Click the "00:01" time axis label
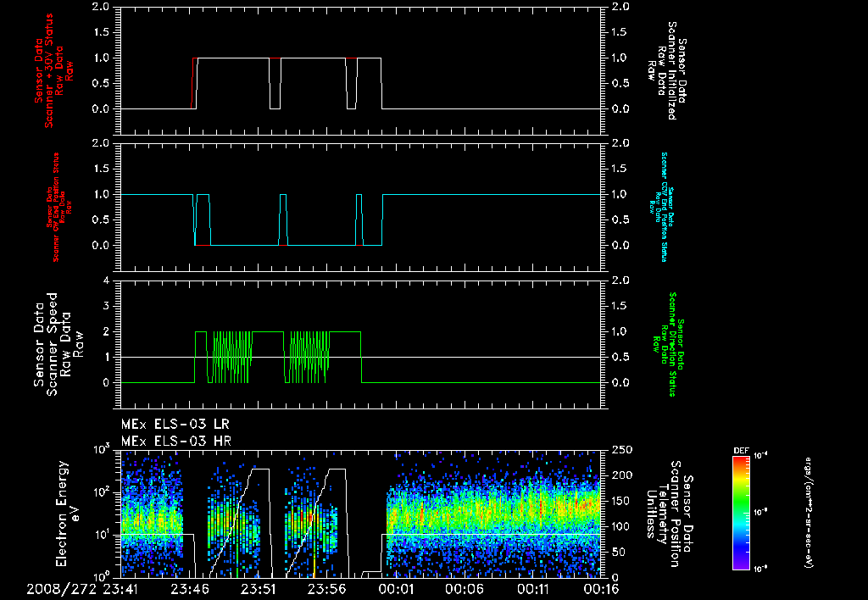This screenshot has height=600, width=868. point(396,589)
